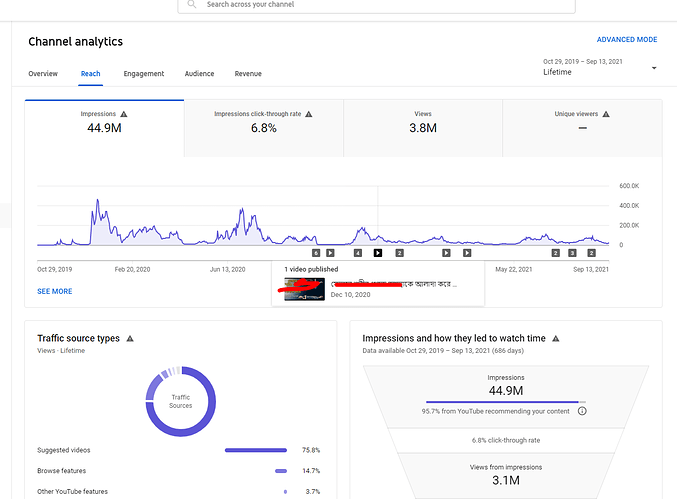This screenshot has width=677, height=499.
Task: Click the warning icon beside Traffic source types
Action: point(130,339)
